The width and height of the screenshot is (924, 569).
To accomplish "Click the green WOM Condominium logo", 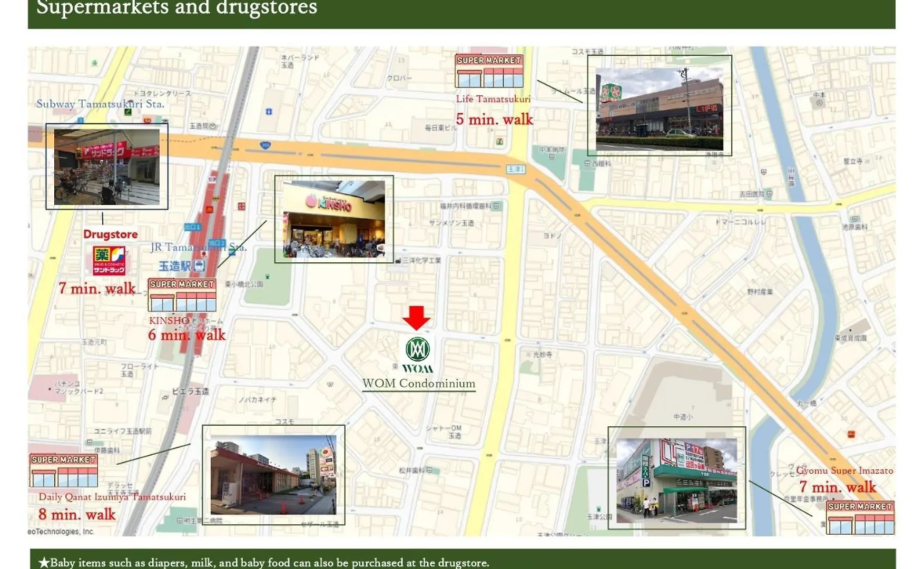I will (x=418, y=355).
